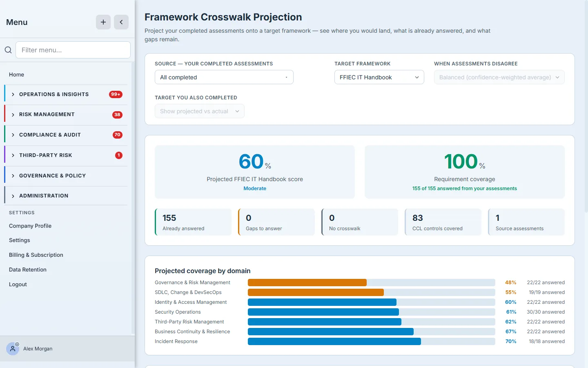
Task: Click the 48% value for Governance
Action: tap(511, 283)
